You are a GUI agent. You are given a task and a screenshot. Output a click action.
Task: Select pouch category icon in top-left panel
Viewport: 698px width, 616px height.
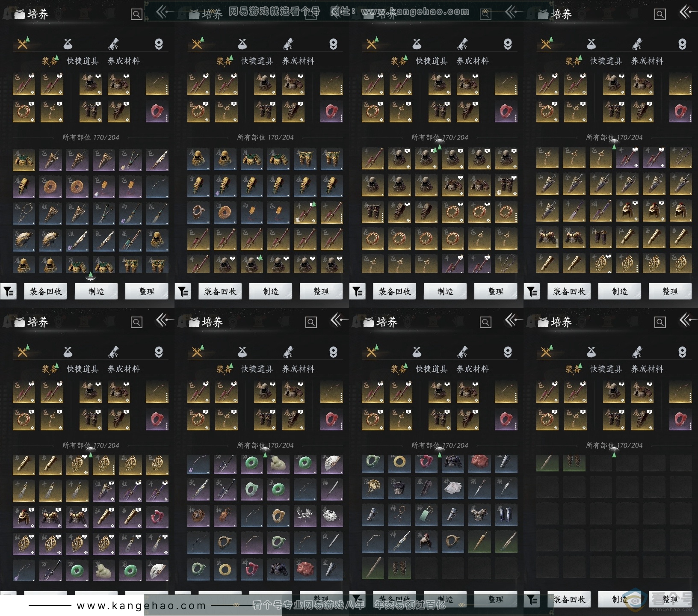68,44
